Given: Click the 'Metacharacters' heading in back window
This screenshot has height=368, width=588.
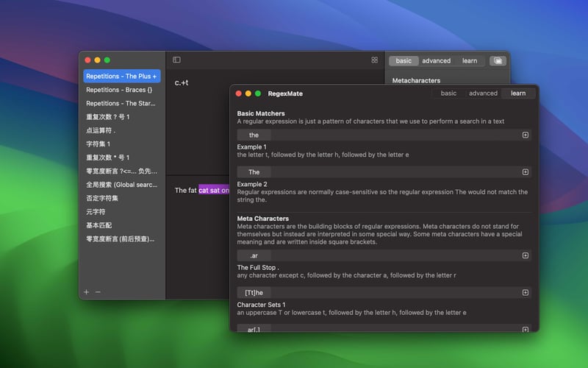Looking at the screenshot, I should click(x=416, y=80).
